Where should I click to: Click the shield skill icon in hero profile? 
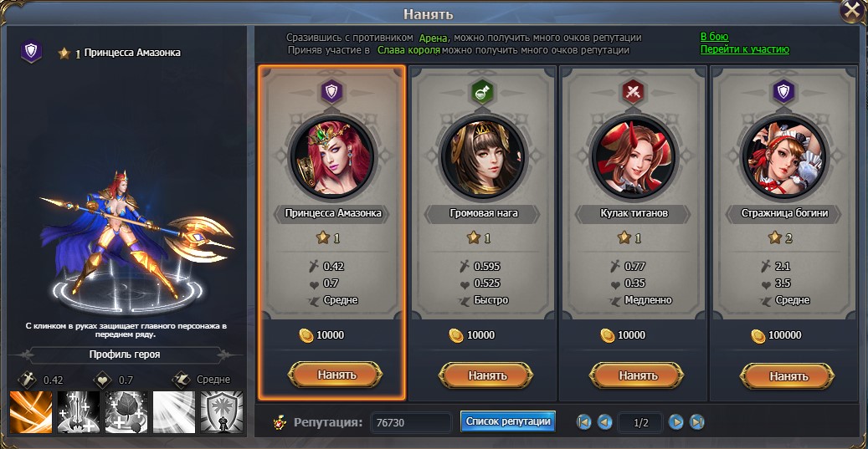(x=222, y=412)
